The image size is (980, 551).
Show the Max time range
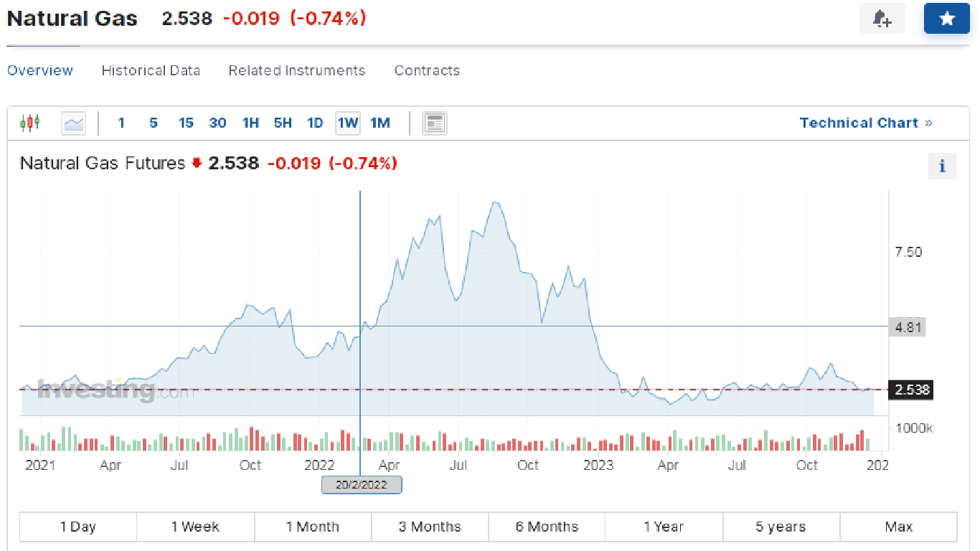(898, 527)
